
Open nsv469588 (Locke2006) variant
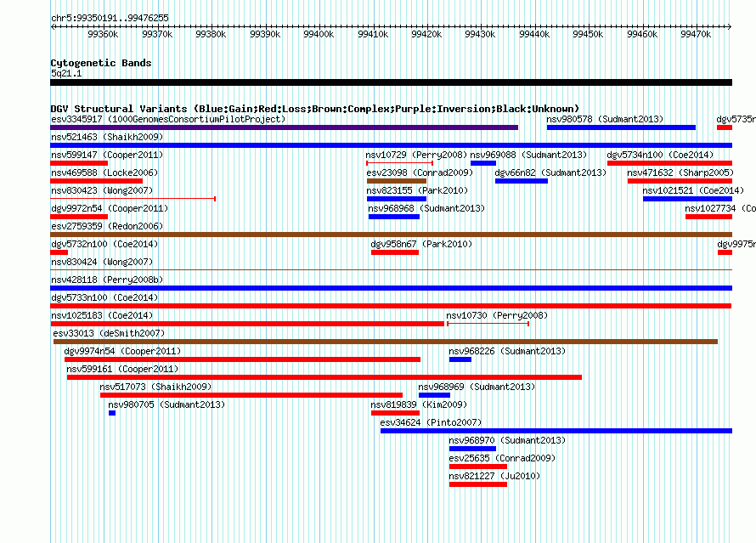(104, 173)
